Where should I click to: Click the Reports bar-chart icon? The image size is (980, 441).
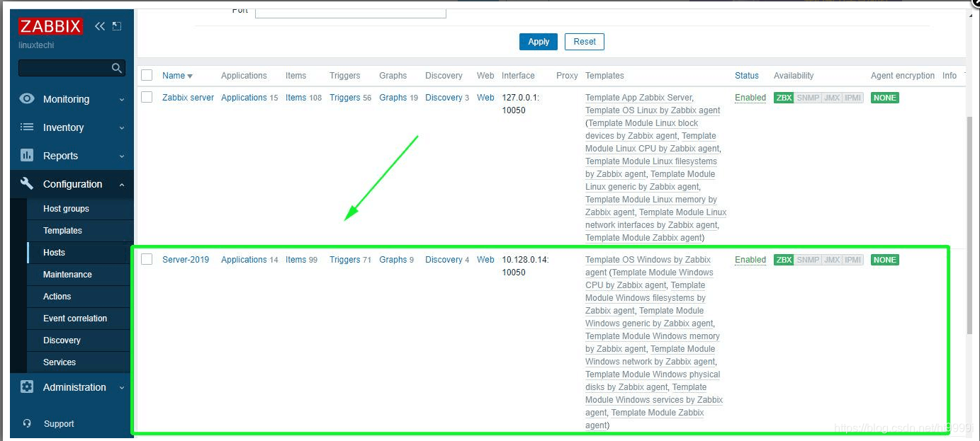(x=27, y=155)
